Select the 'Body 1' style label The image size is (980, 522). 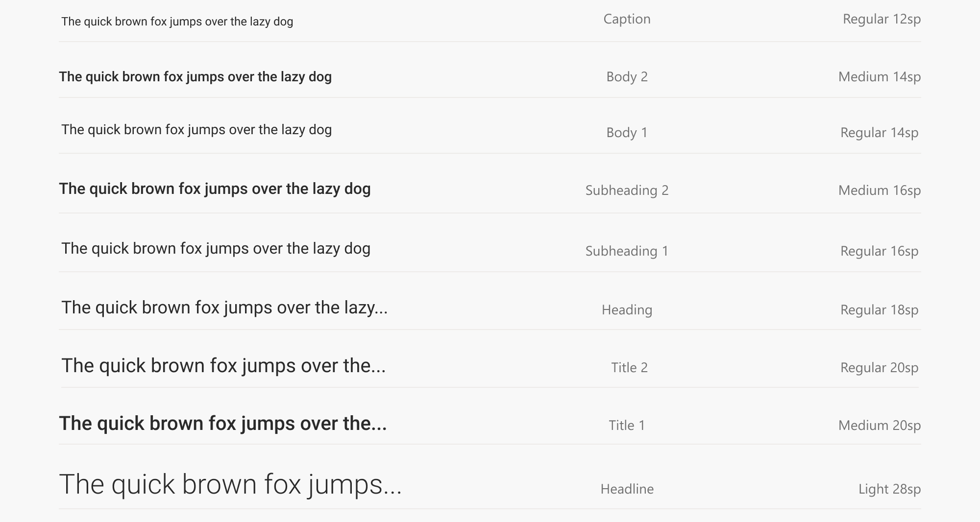(x=627, y=133)
